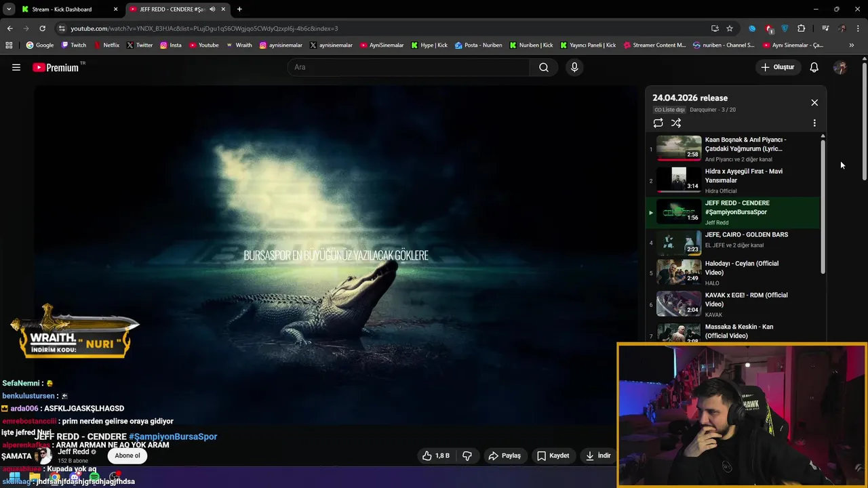The image size is (868, 488).
Task: Click the browser address bar URL
Action: 204,28
